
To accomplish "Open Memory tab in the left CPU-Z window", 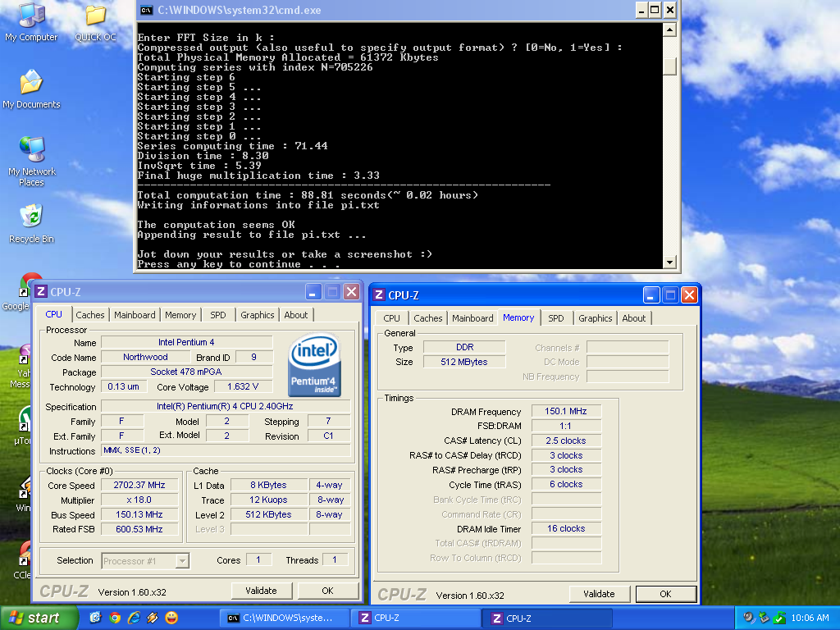I will pyautogui.click(x=180, y=315).
